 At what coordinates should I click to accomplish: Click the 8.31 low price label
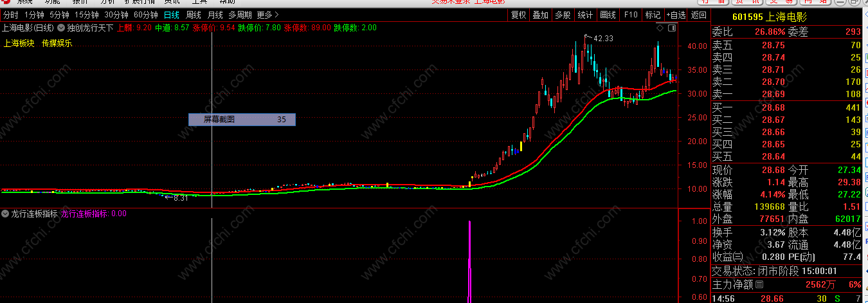click(x=181, y=198)
